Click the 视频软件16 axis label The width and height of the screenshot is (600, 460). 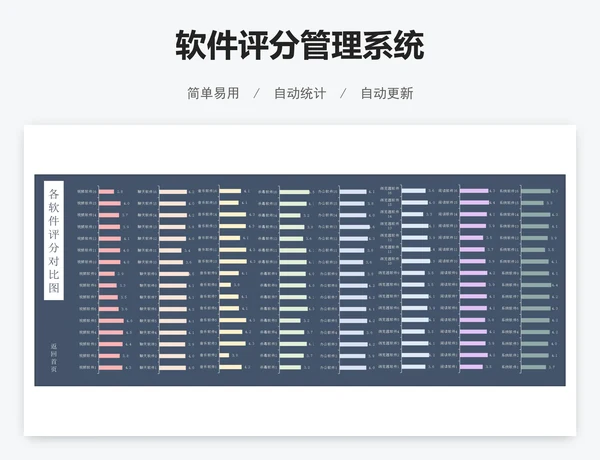tap(87, 191)
